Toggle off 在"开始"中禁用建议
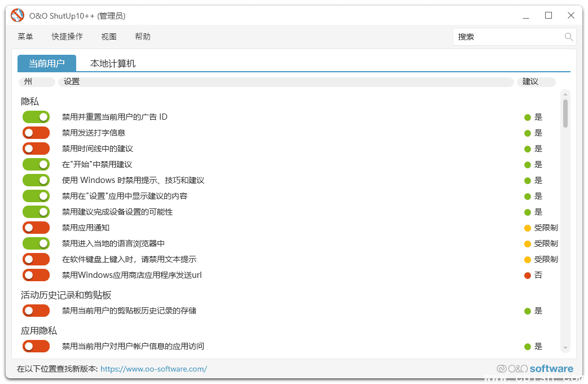The width and height of the screenshot is (588, 384). pyautogui.click(x=36, y=164)
